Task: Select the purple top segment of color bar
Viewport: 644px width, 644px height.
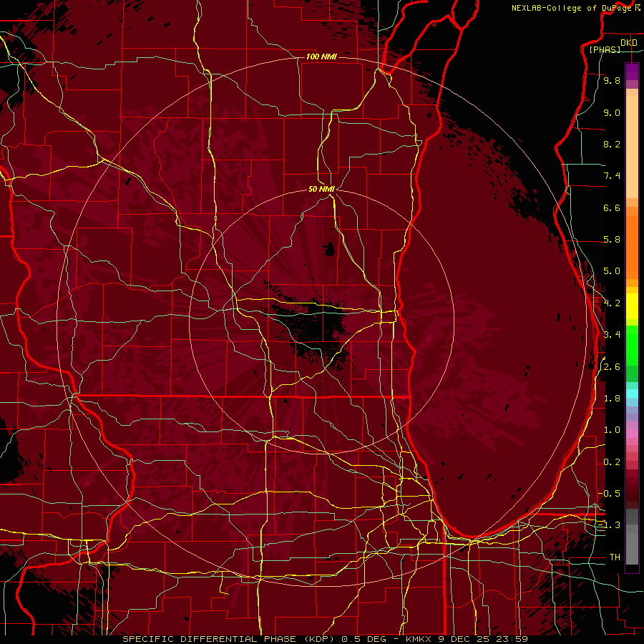Action: point(632,72)
